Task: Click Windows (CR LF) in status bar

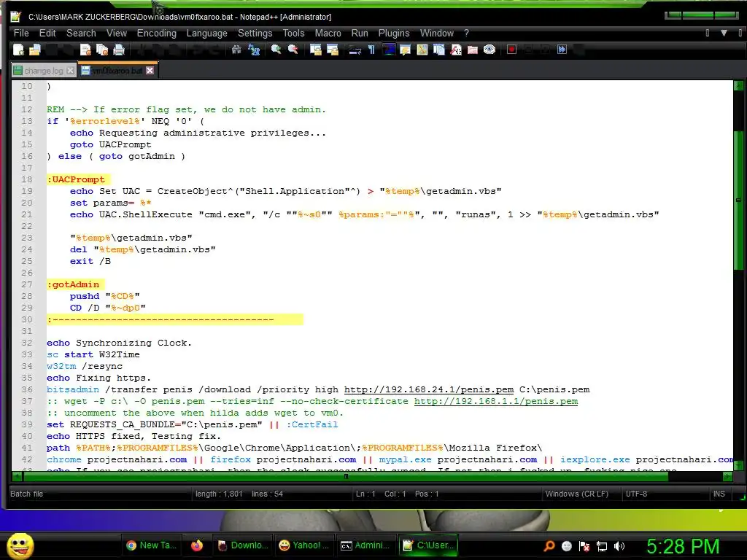Action: click(x=577, y=494)
